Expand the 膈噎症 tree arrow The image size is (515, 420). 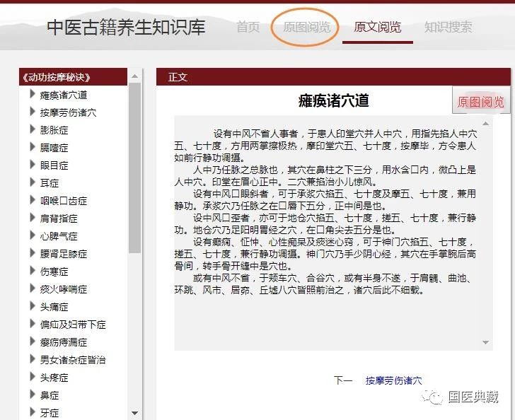coord(33,147)
